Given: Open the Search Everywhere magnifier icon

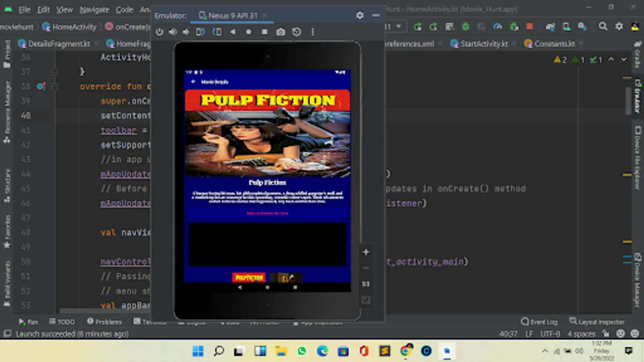Looking at the screenshot, I should (603, 27).
